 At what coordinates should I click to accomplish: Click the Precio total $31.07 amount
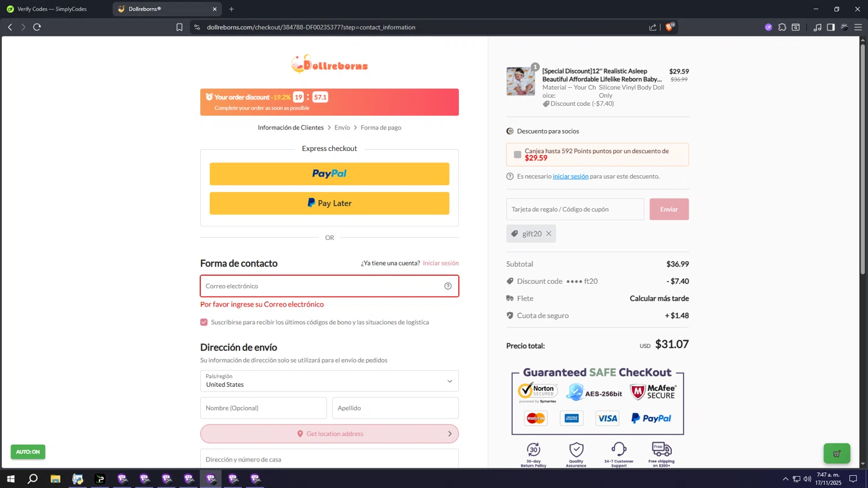tap(672, 344)
